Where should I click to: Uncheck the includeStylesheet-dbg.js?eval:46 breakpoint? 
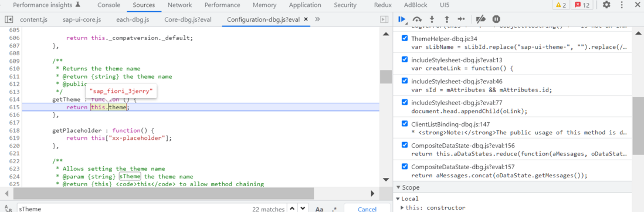tap(405, 81)
